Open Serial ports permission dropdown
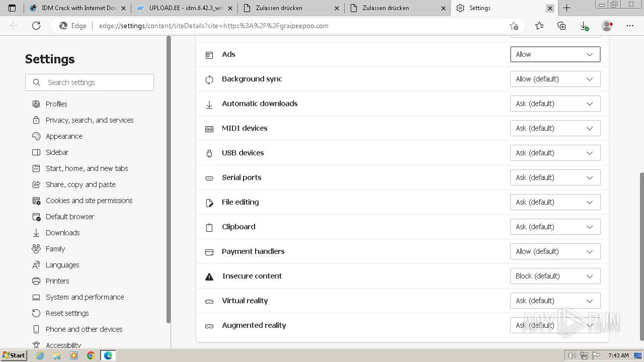Image resolution: width=644 pixels, height=362 pixels. pyautogui.click(x=555, y=177)
